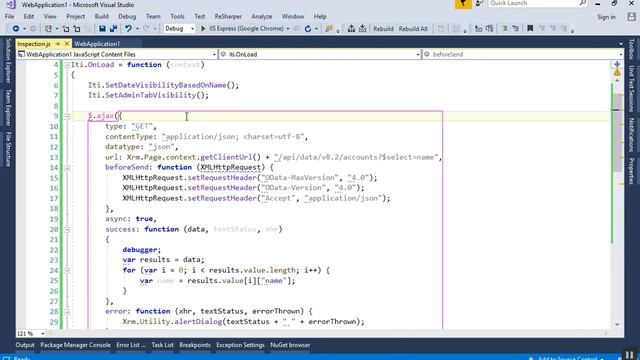Click the folder tool icon after the refresh button
This screenshot has width=640, height=360.
(x=329, y=29)
